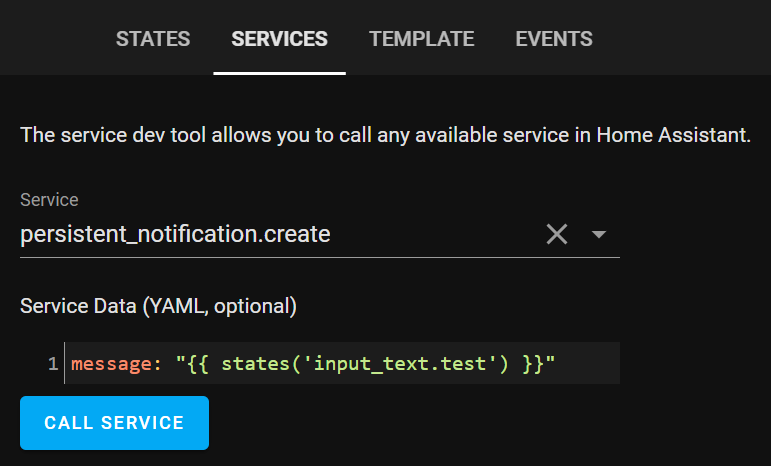Image resolution: width=771 pixels, height=466 pixels.
Task: Click the white underline beneath SERVICES tab
Action: [279, 73]
